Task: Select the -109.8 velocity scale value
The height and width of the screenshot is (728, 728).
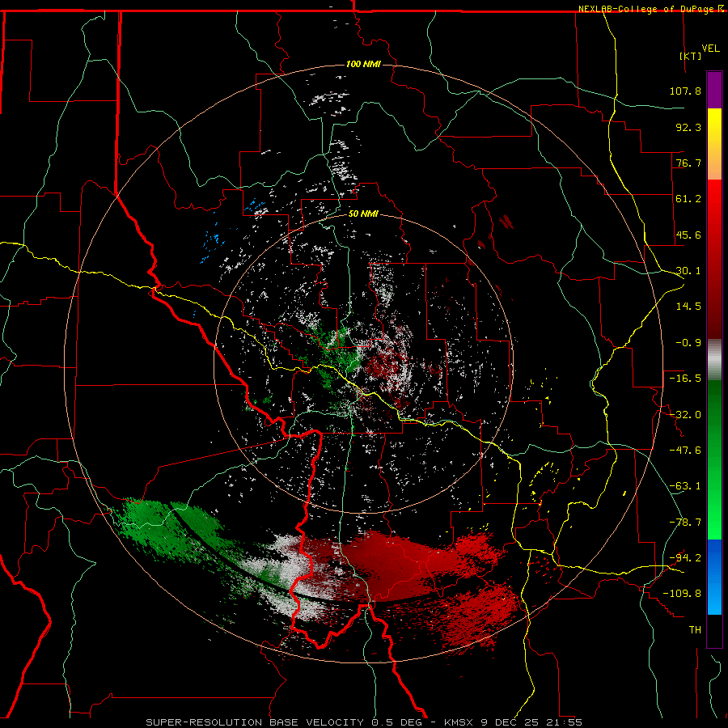Action: coord(682,594)
